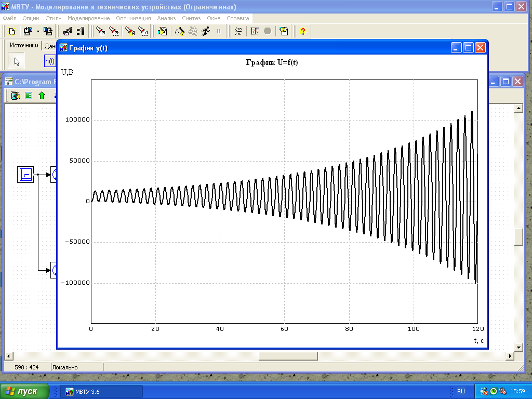Viewport: 532px width, 399px height.
Task: Open the Моделирование menu
Action: coord(88,18)
